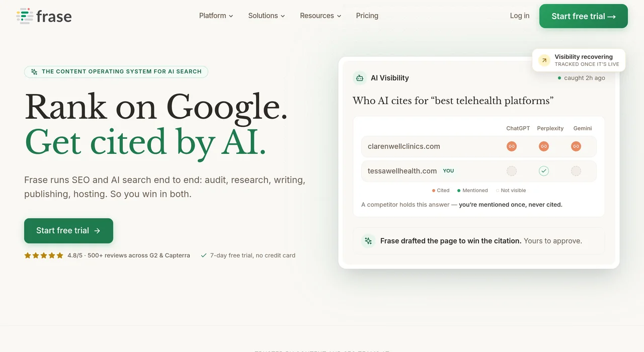
Task: Click the Not visible legend item
Action: pos(511,191)
